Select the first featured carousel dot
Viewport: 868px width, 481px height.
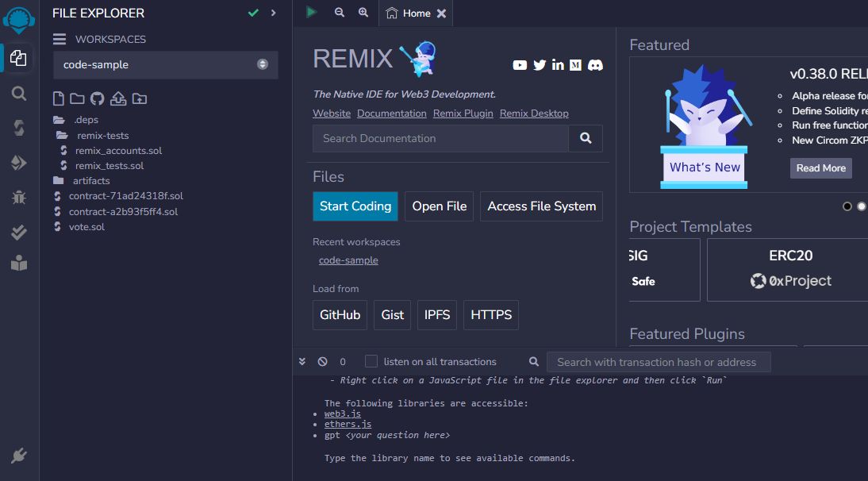click(847, 206)
